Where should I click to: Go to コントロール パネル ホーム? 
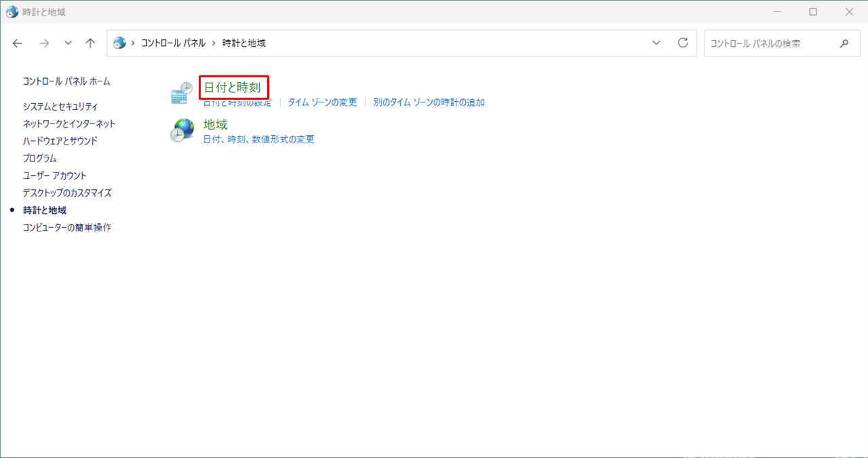tap(66, 81)
